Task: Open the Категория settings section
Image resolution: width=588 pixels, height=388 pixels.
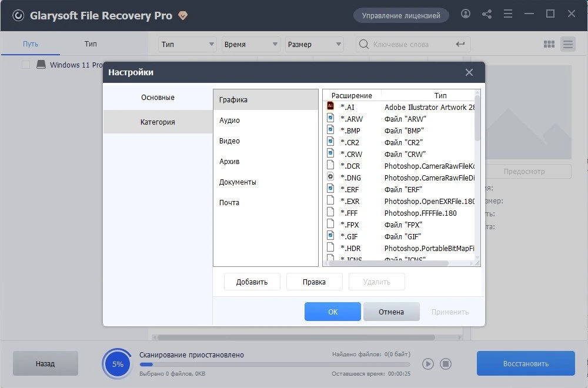Action: (158, 122)
